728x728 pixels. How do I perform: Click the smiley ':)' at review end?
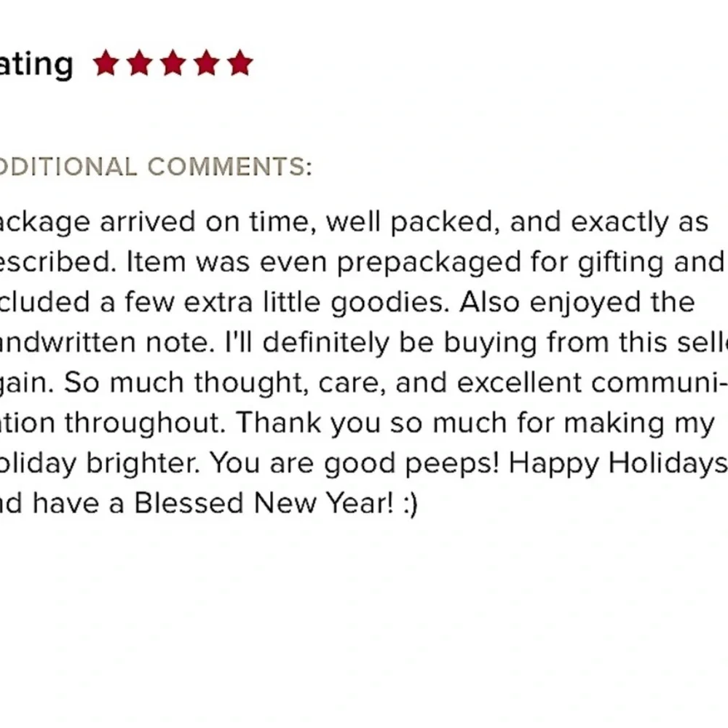pyautogui.click(x=411, y=505)
